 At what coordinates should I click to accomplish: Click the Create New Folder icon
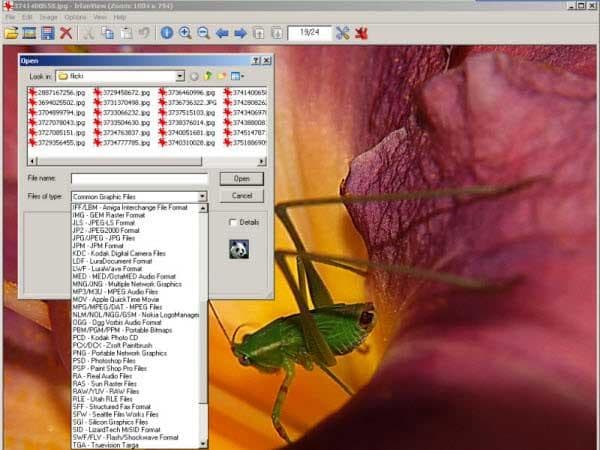[222, 76]
